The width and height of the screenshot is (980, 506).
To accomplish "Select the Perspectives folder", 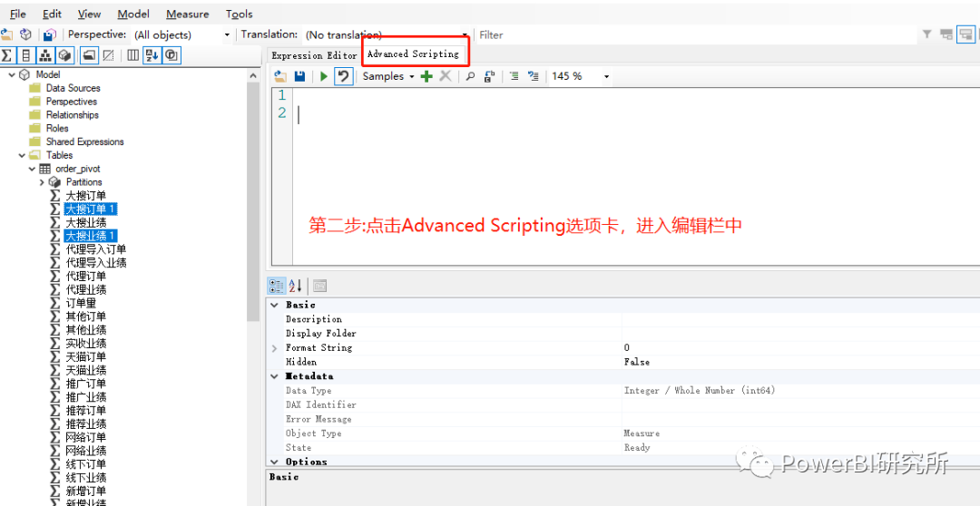I will (x=72, y=102).
